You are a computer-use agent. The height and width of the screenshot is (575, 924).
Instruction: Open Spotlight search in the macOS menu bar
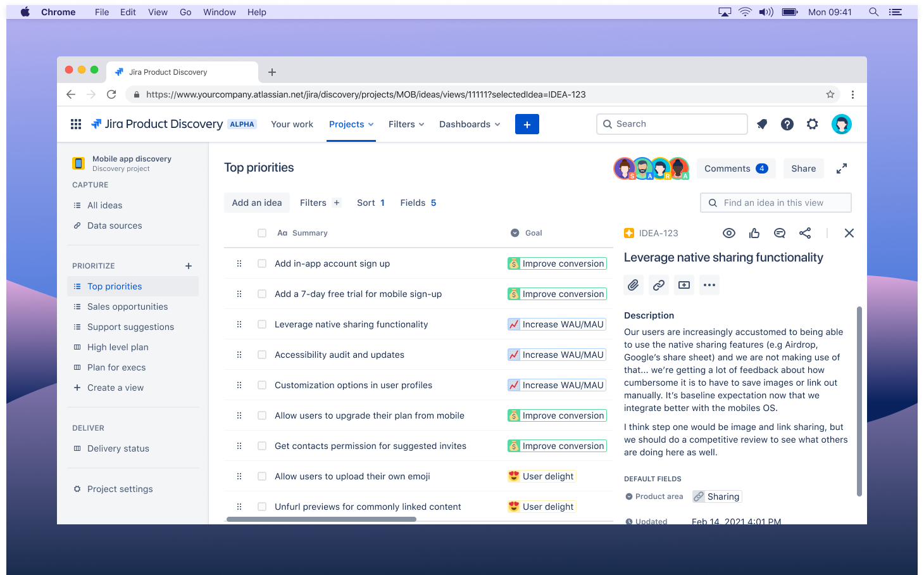873,12
